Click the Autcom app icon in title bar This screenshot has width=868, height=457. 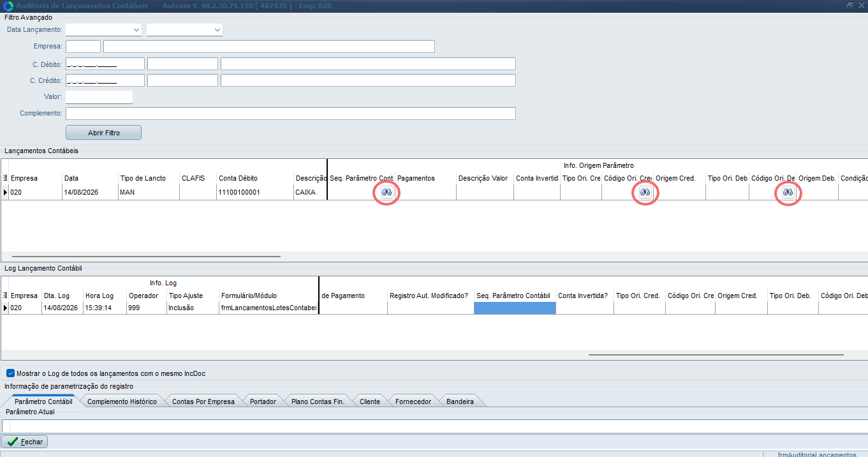coord(8,6)
